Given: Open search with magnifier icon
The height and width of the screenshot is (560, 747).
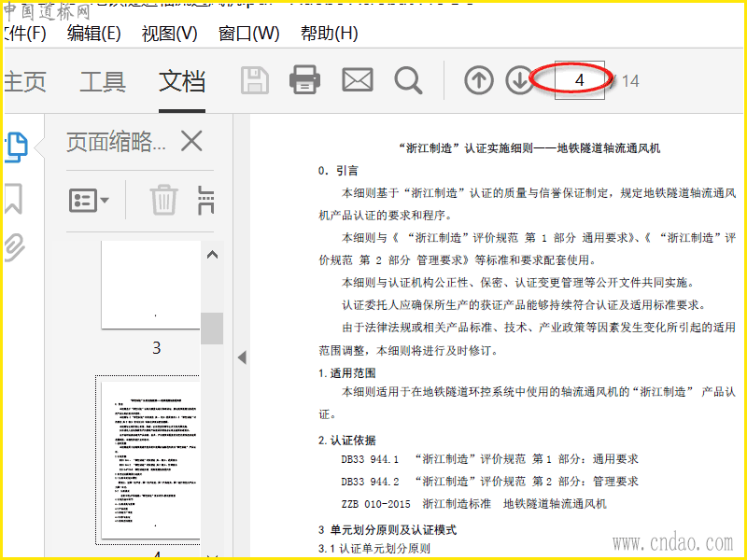Looking at the screenshot, I should tap(408, 80).
